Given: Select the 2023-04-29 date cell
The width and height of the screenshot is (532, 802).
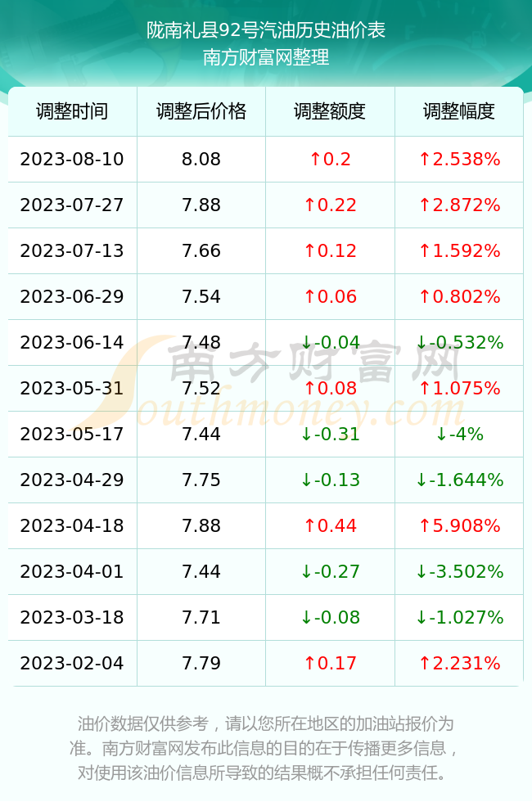Looking at the screenshot, I should tap(72, 480).
